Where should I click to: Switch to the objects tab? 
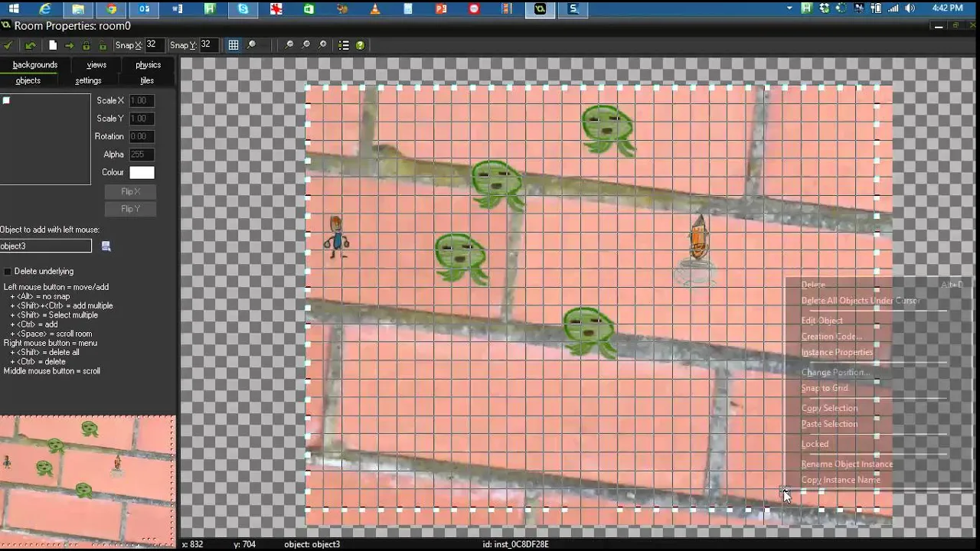pyautogui.click(x=28, y=80)
